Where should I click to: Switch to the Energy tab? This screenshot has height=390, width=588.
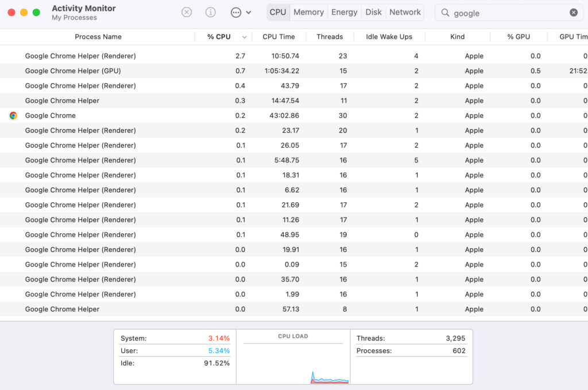345,12
